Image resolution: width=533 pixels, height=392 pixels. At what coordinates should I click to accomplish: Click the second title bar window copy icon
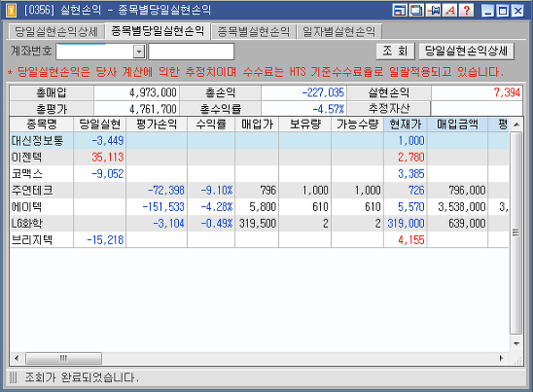(416, 10)
